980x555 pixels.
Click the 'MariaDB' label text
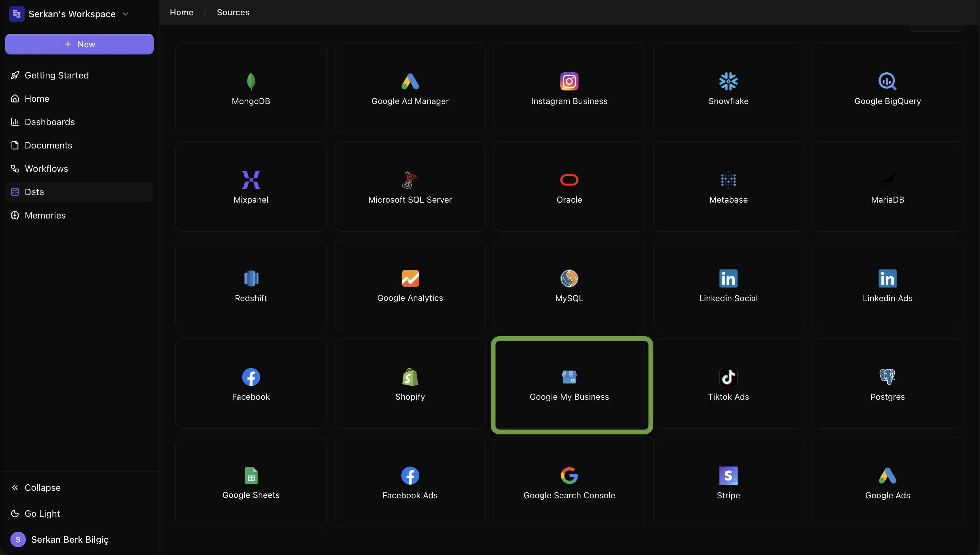click(887, 199)
